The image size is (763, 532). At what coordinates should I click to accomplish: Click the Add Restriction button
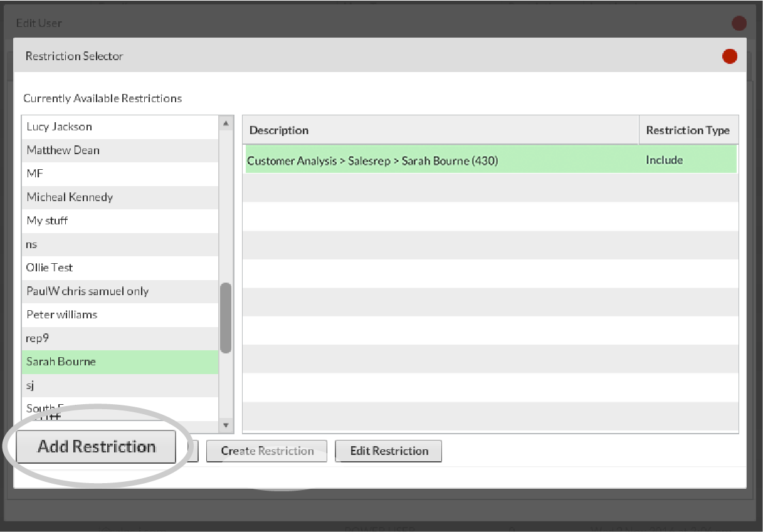click(x=96, y=447)
